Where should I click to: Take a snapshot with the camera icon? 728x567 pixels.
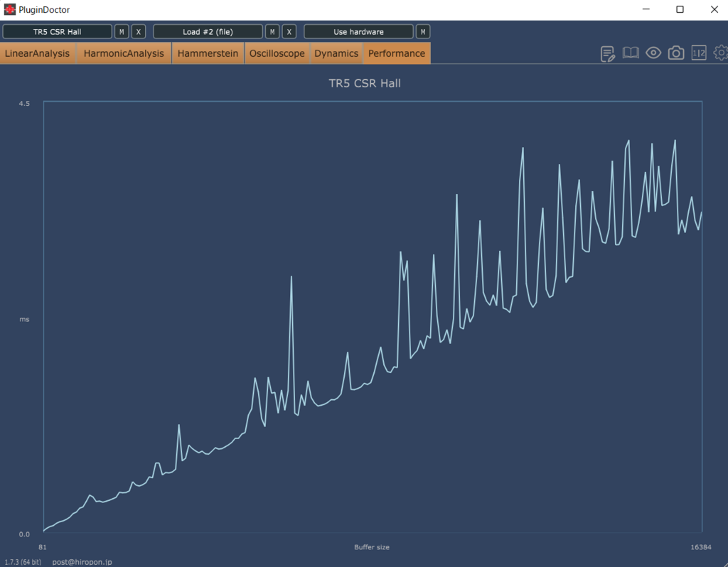676,53
